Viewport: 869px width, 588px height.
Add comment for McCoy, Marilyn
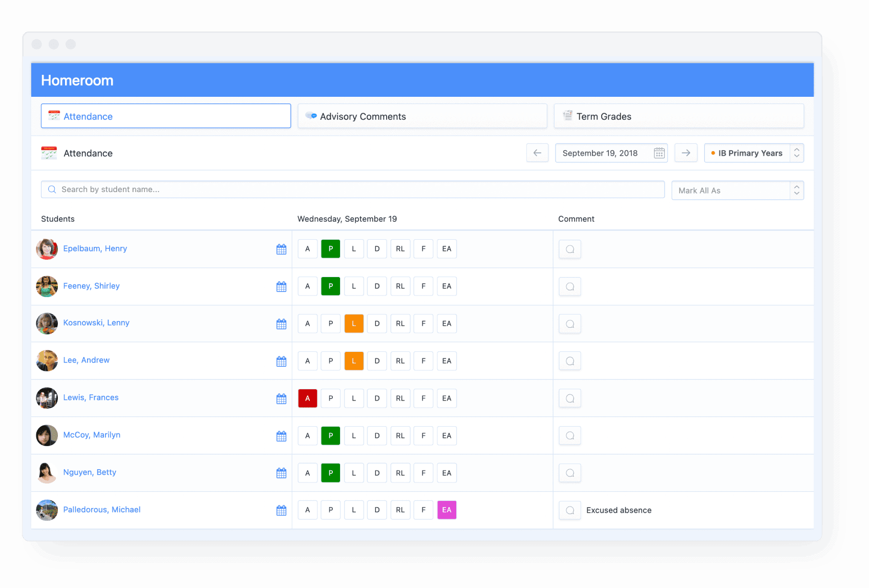pyautogui.click(x=570, y=436)
